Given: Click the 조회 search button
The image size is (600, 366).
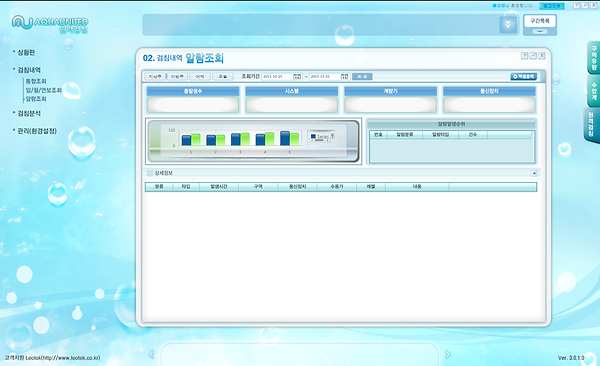Looking at the screenshot, I should [362, 77].
